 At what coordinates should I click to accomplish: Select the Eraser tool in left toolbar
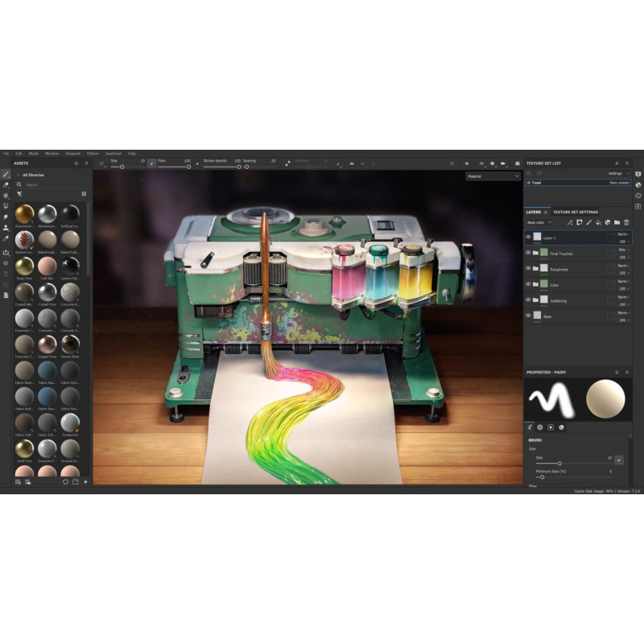tap(6, 185)
